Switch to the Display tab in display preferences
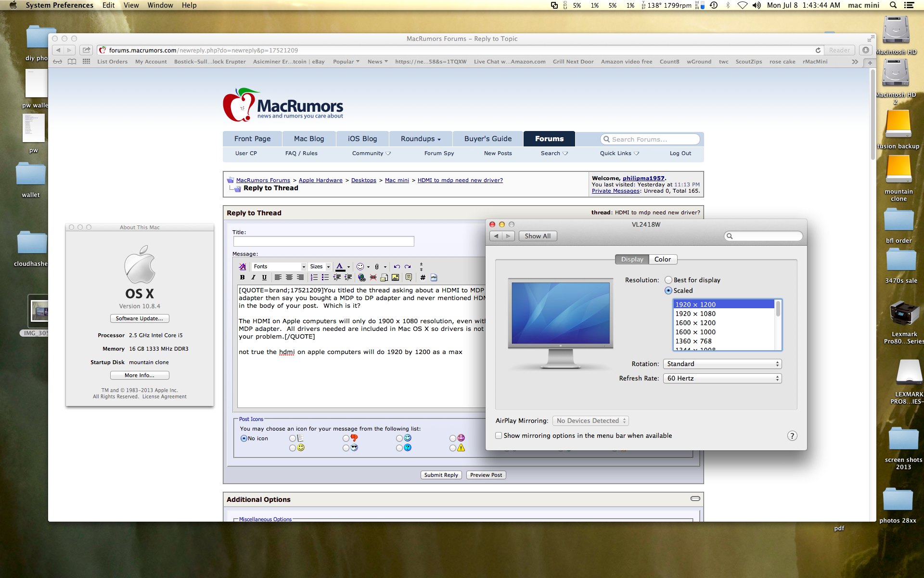Image resolution: width=924 pixels, height=578 pixels. pyautogui.click(x=632, y=260)
